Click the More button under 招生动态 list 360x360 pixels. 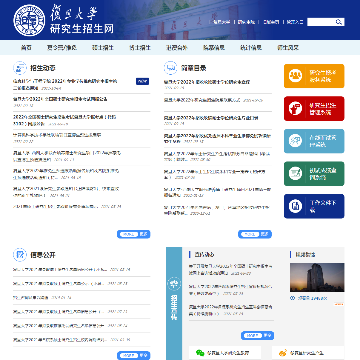[134, 234]
